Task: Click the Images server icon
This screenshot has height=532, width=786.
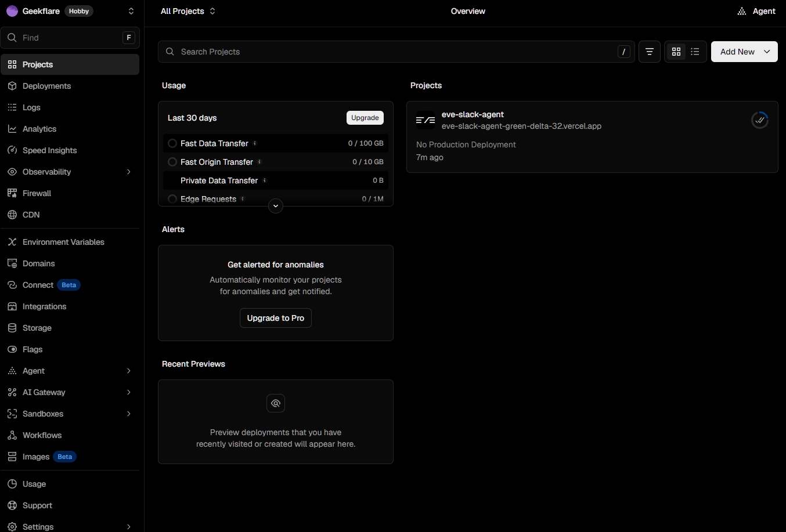Action: tap(12, 457)
